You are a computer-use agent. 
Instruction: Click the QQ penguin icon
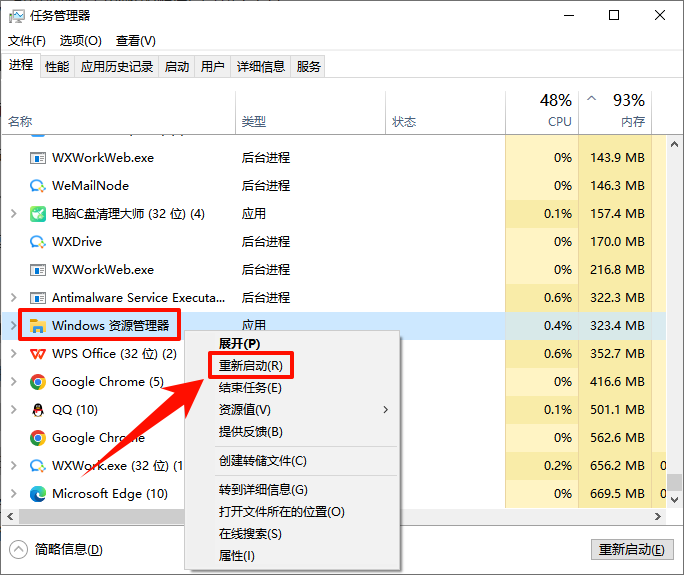click(x=38, y=410)
